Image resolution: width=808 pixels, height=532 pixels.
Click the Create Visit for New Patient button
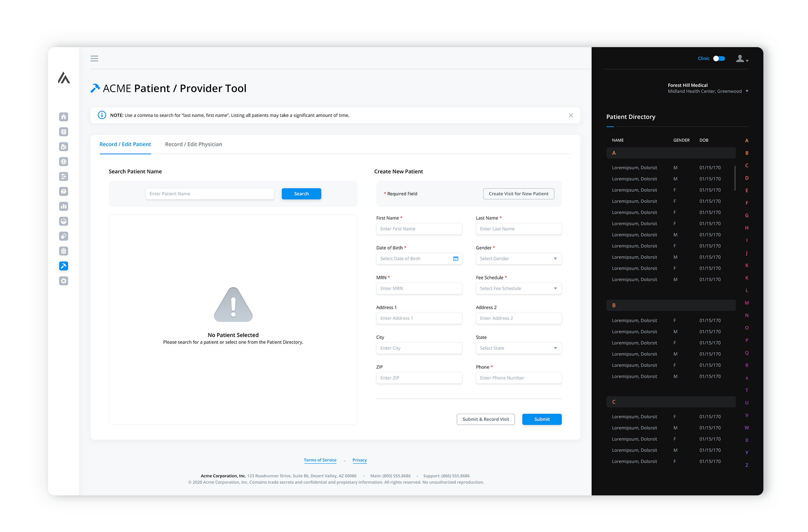[518, 194]
